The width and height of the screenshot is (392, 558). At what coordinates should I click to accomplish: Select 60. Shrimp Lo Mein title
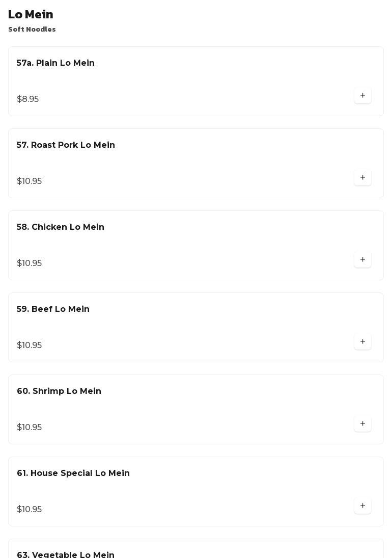pos(59,391)
